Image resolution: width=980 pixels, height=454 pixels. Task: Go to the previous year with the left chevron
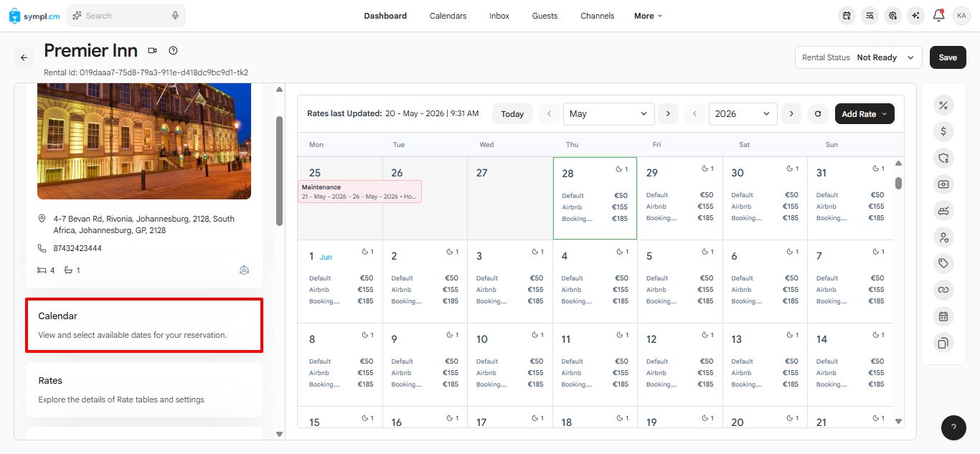[694, 114]
